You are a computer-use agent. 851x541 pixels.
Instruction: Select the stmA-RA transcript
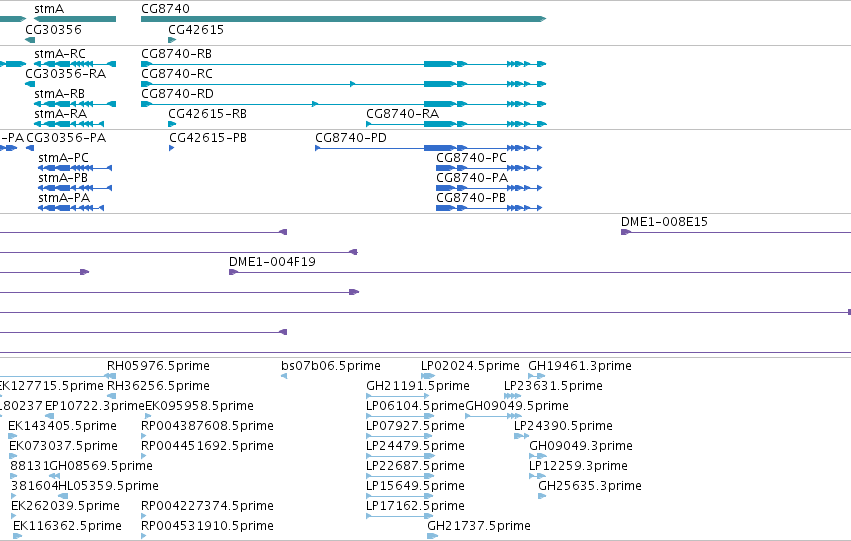click(69, 124)
